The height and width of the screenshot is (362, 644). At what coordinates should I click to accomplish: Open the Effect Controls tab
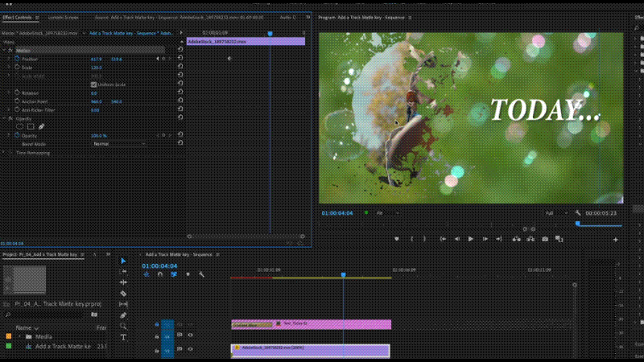click(x=17, y=18)
